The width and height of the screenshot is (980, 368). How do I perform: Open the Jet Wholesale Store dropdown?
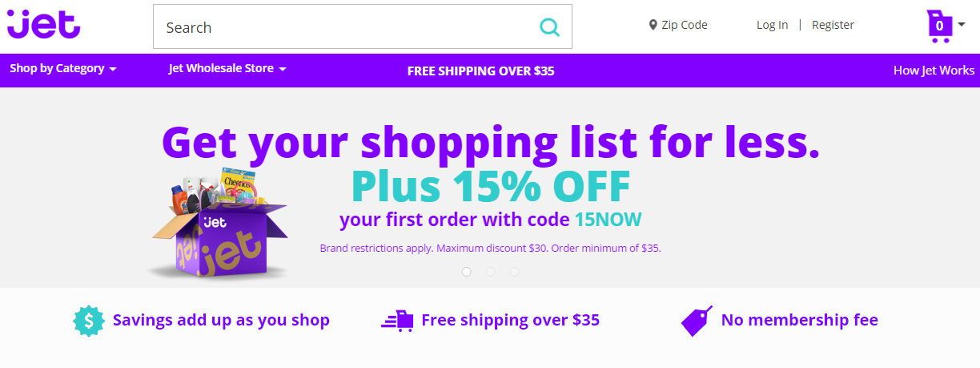[227, 69]
